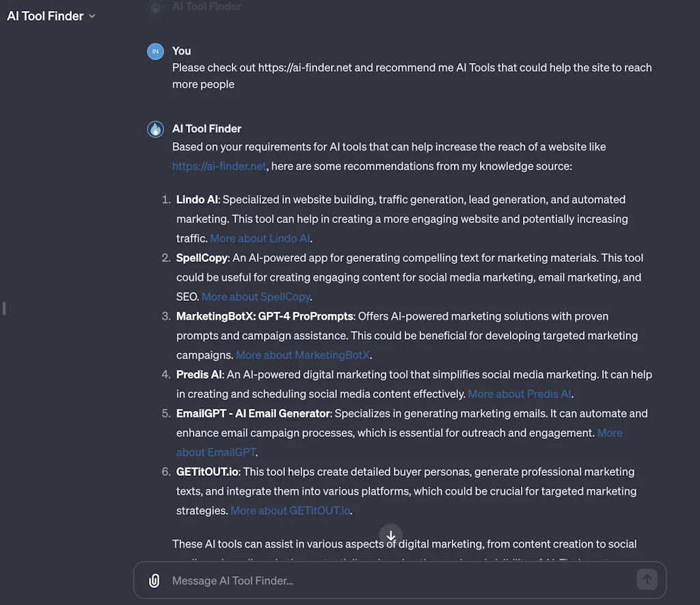Select the faded AI Tool Finder conversation header label
Viewport: 700px width, 605px height.
coord(206,7)
